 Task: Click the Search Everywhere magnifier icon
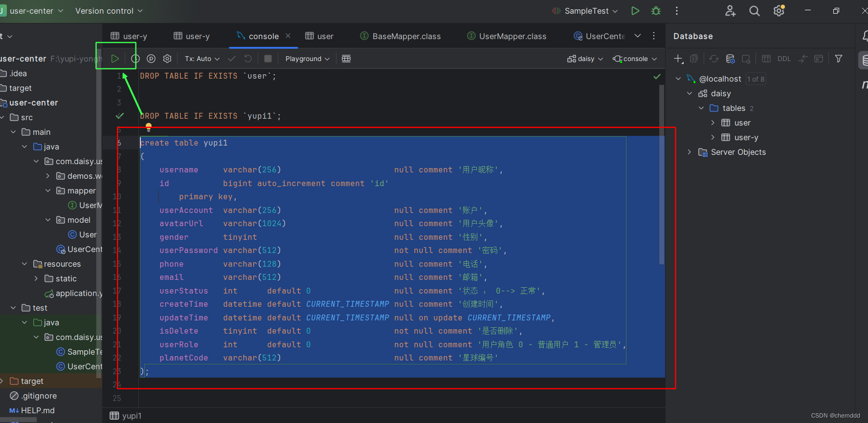tap(755, 11)
